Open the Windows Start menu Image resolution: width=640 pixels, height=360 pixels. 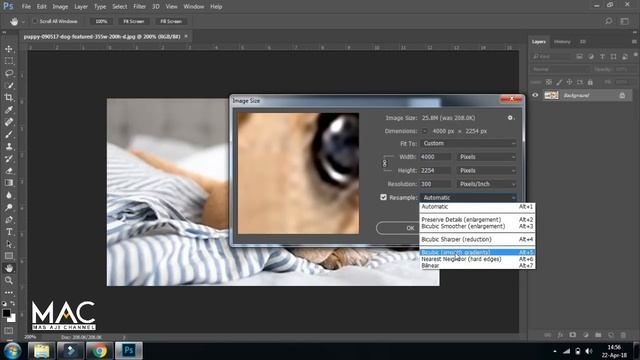point(12,351)
